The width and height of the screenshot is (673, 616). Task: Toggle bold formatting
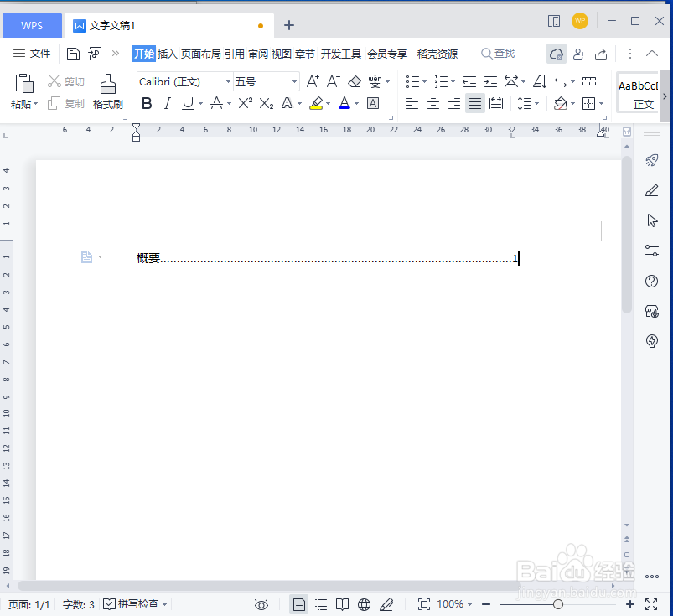tap(147, 103)
